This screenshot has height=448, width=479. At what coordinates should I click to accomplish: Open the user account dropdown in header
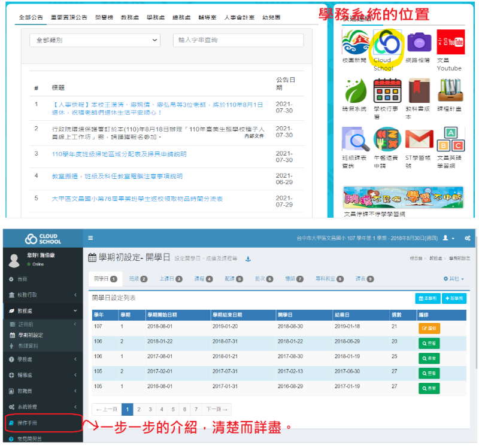[x=448, y=238]
